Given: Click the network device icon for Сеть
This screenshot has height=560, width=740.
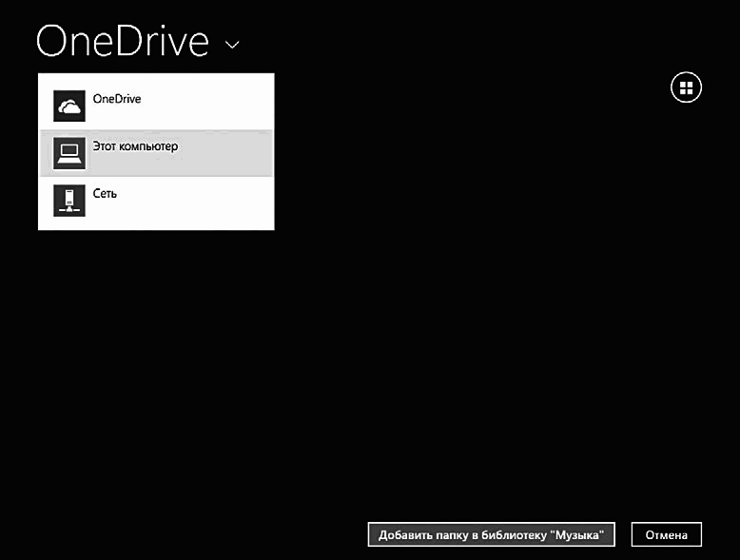Looking at the screenshot, I should (69, 201).
